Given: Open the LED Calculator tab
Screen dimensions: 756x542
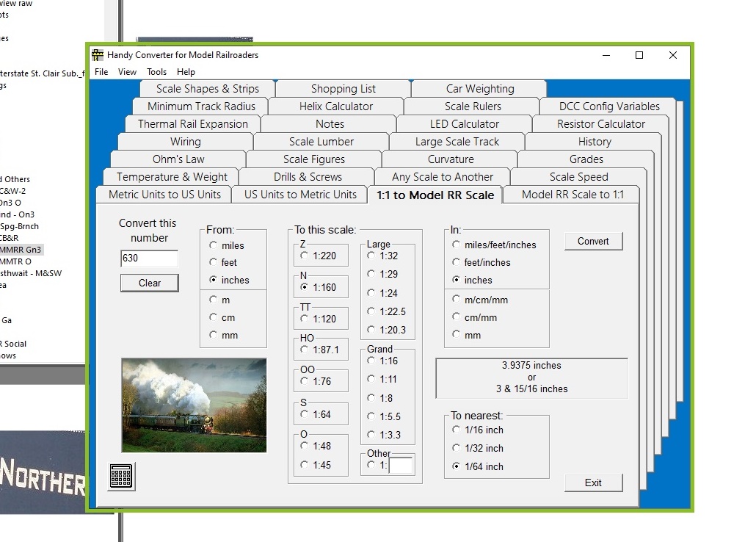Looking at the screenshot, I should (464, 124).
